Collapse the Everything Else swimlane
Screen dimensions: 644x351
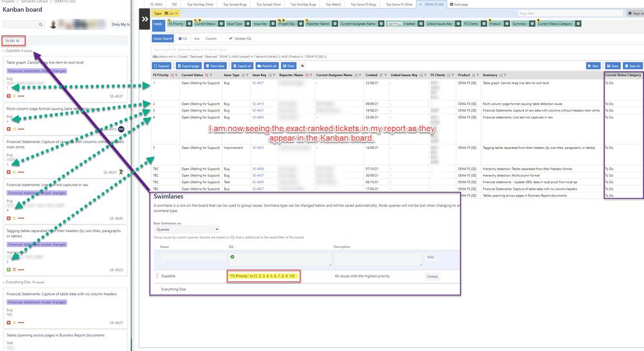click(4, 283)
